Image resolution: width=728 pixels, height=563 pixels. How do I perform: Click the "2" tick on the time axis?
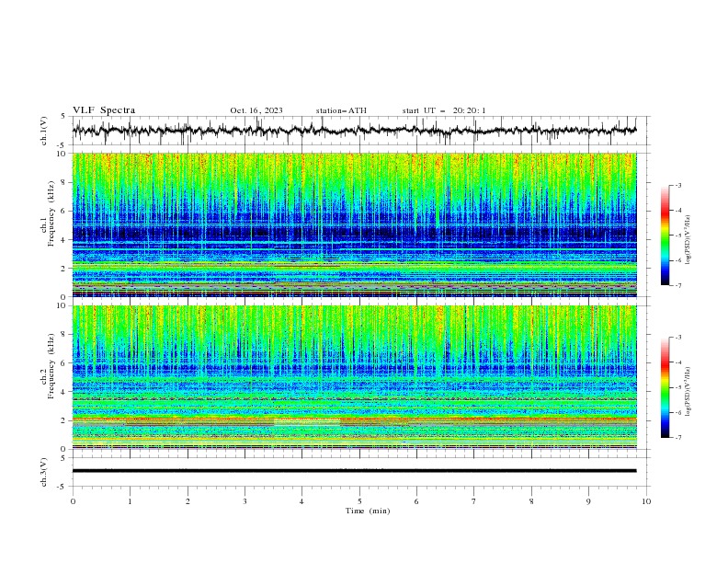pos(188,501)
